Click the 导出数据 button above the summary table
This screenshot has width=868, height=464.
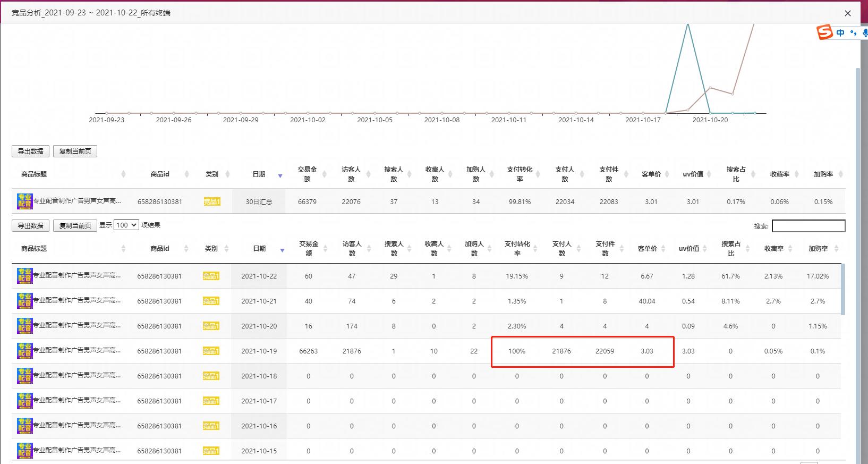pyautogui.click(x=30, y=151)
